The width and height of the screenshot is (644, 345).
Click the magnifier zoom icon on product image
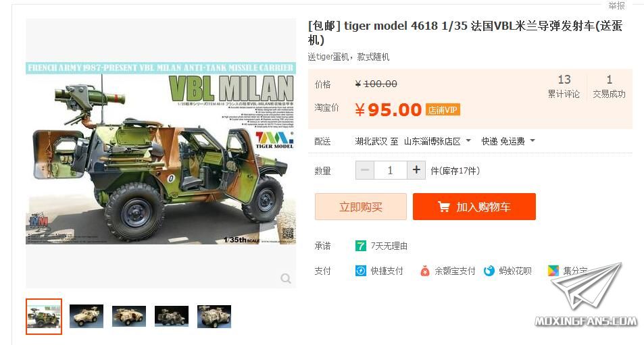pyautogui.click(x=286, y=279)
